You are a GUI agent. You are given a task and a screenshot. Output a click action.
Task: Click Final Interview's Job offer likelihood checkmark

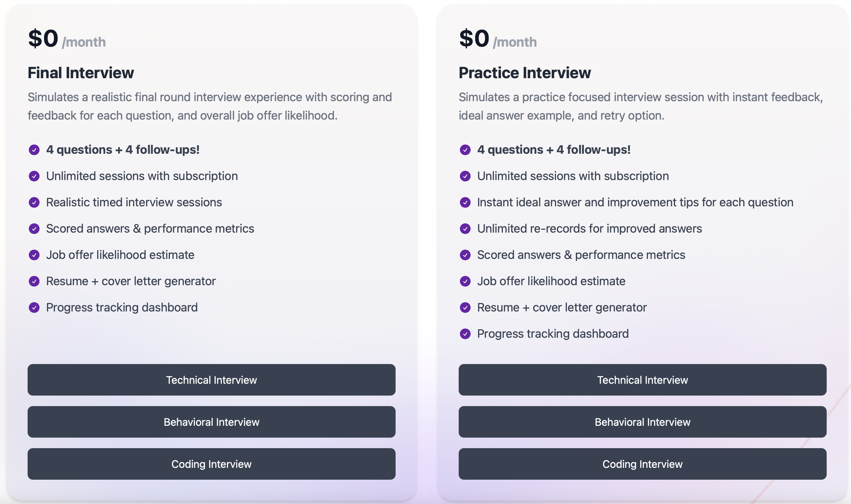[34, 255]
